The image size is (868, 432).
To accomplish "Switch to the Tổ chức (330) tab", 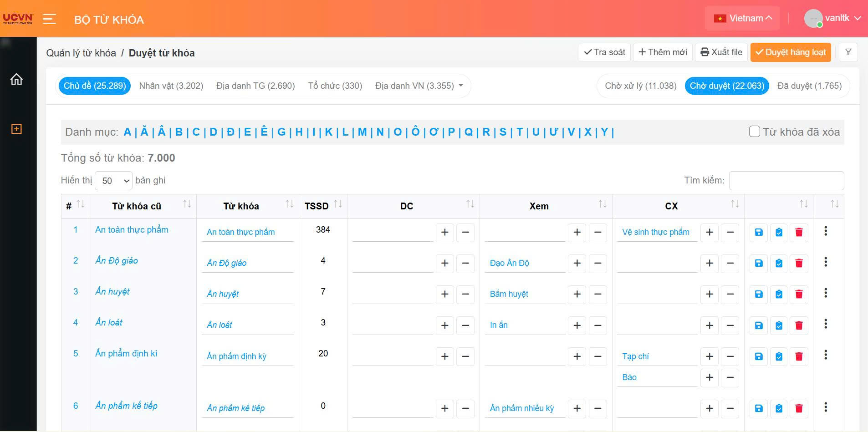I will point(335,86).
